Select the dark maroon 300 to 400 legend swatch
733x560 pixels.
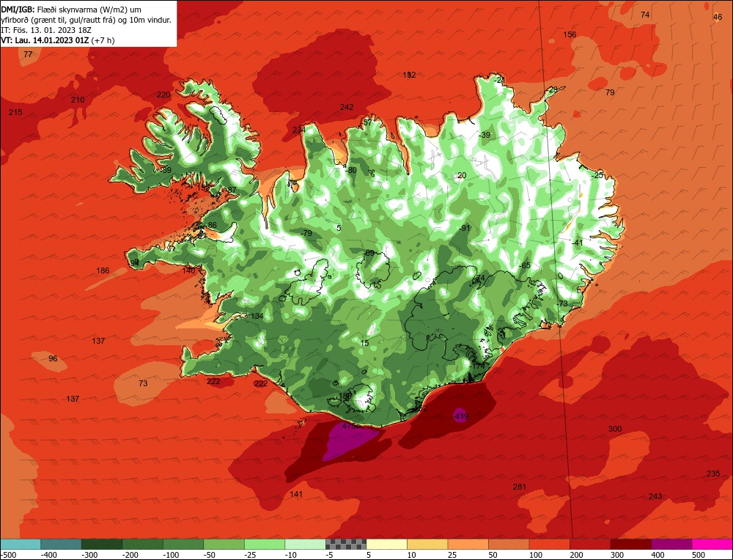click(x=630, y=544)
